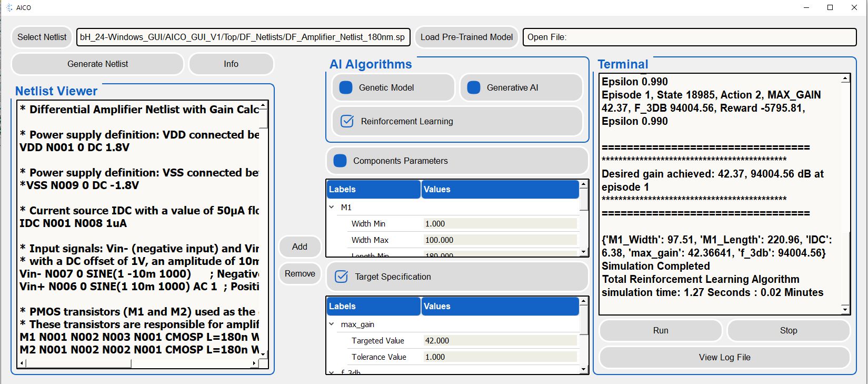Stop the running simulation
This screenshot has width=868, height=384.
coord(788,330)
